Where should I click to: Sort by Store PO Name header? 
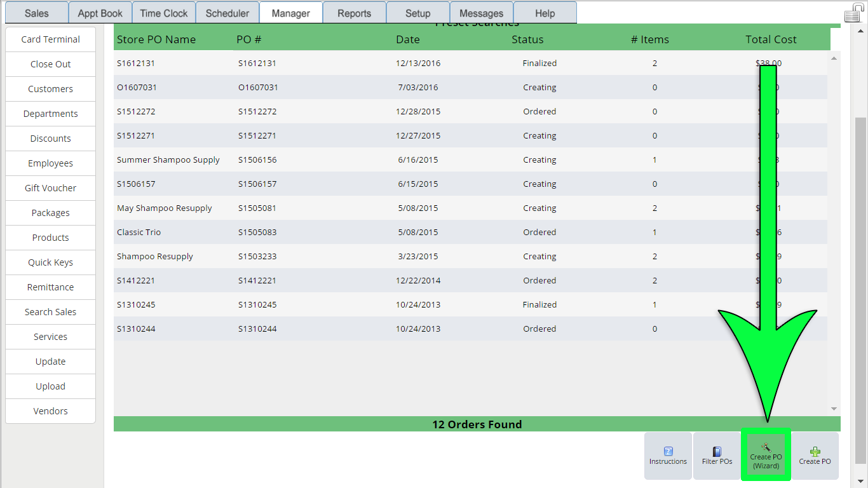click(x=156, y=39)
